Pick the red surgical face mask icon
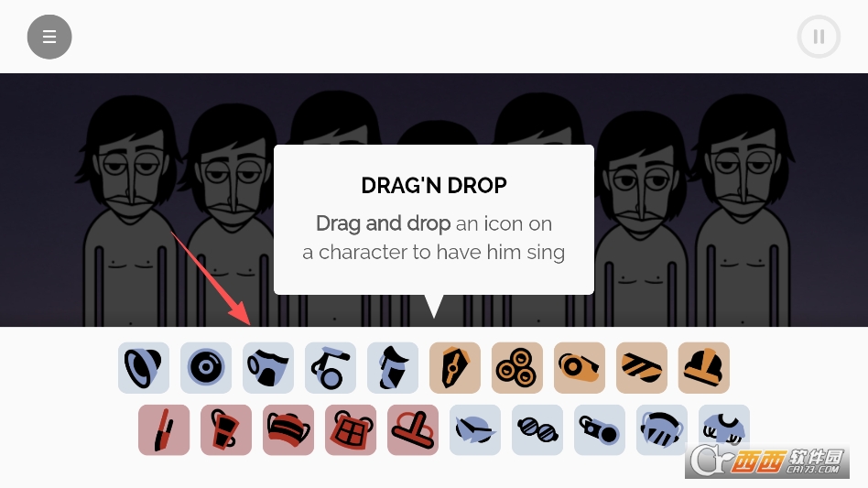This screenshot has width=868, height=488. (x=288, y=430)
